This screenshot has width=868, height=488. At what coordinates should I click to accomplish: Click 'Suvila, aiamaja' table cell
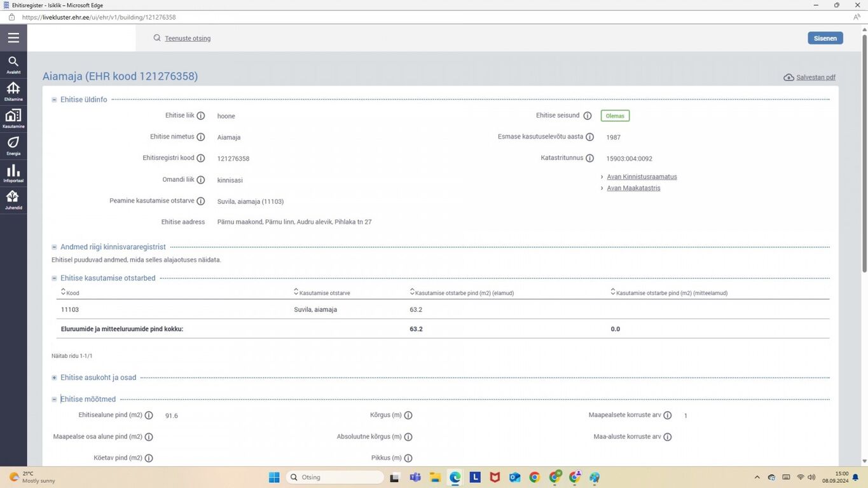click(x=315, y=309)
